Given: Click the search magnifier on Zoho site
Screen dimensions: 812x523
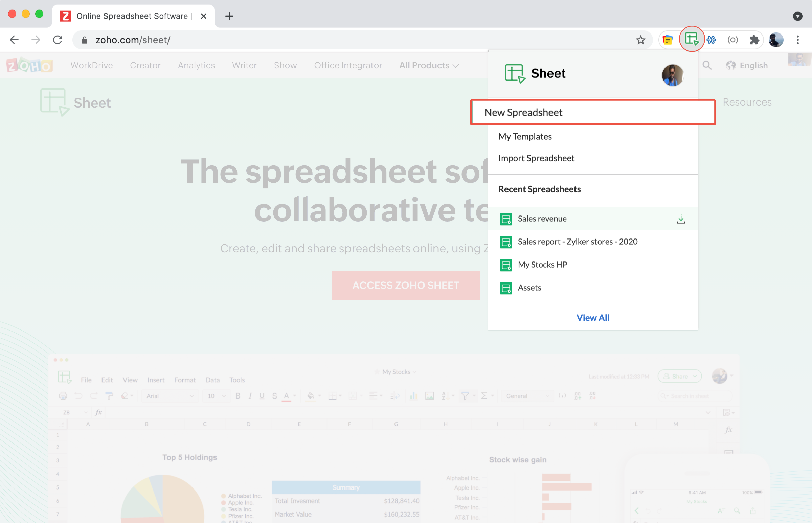Looking at the screenshot, I should pos(707,65).
